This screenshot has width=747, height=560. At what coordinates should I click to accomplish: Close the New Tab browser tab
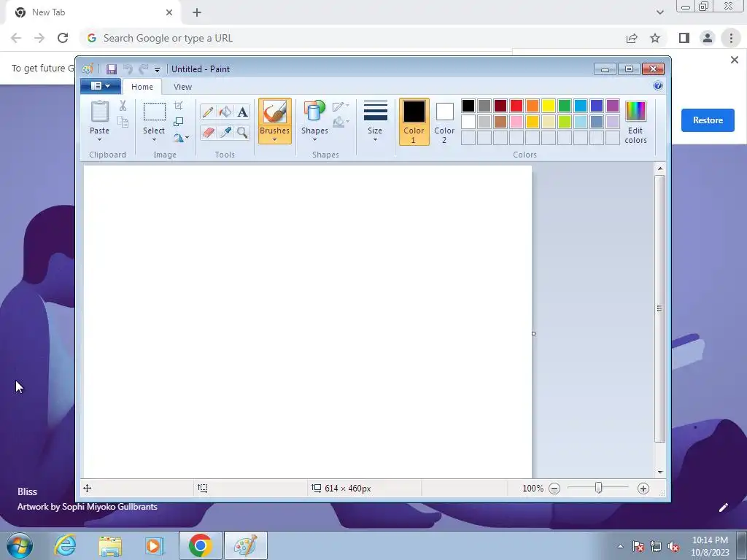[169, 12]
